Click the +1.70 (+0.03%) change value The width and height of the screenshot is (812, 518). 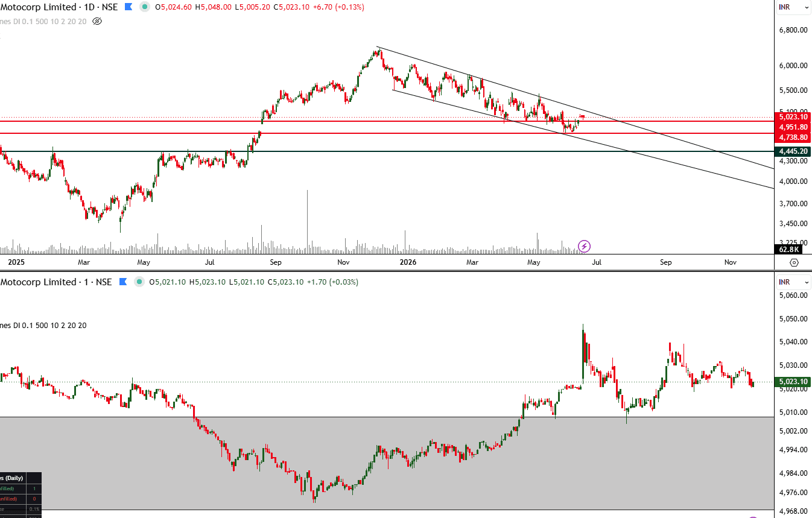click(333, 282)
